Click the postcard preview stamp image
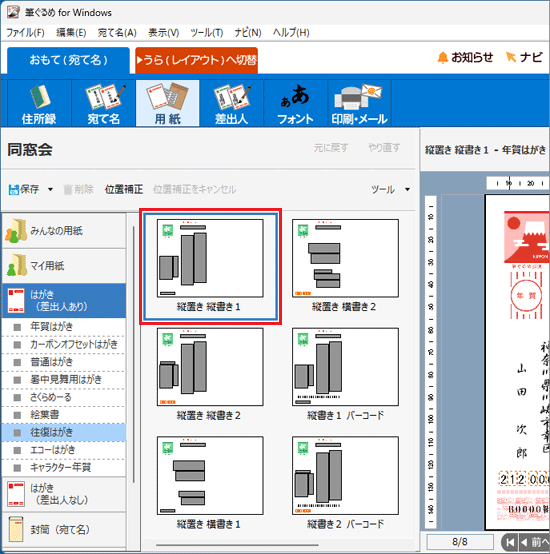The width and height of the screenshot is (550, 554). 526,237
